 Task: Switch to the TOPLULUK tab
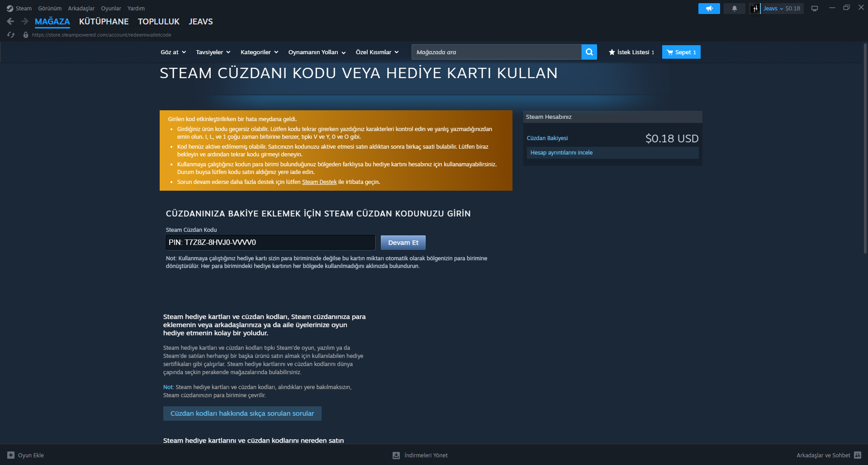pyautogui.click(x=159, y=22)
